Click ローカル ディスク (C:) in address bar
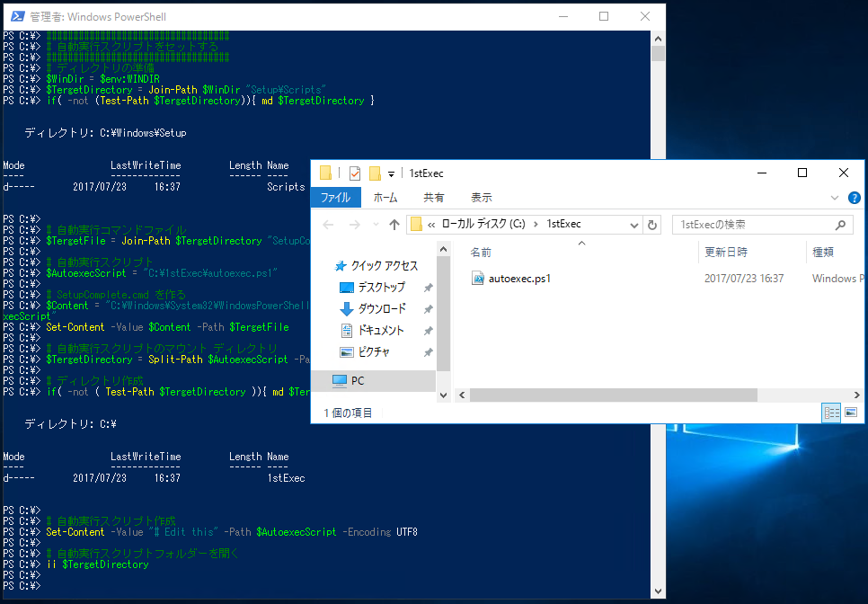This screenshot has height=604, width=868. point(483,224)
